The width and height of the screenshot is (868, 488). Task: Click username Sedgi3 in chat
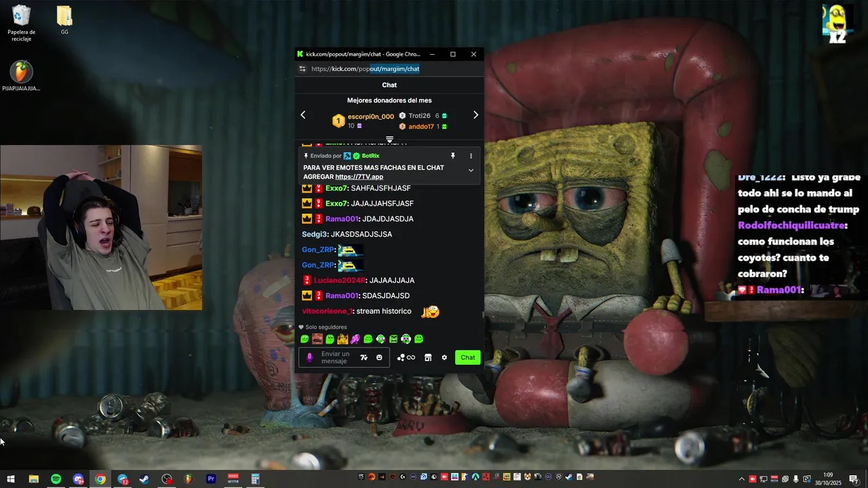[x=313, y=235]
